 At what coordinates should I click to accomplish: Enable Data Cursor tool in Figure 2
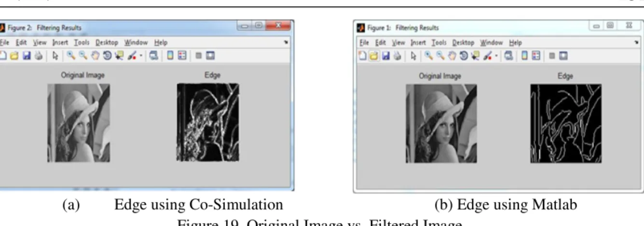click(x=119, y=56)
